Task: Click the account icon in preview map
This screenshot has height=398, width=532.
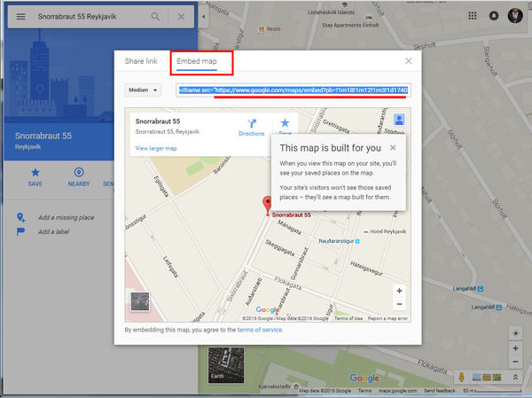Action: coord(399,120)
